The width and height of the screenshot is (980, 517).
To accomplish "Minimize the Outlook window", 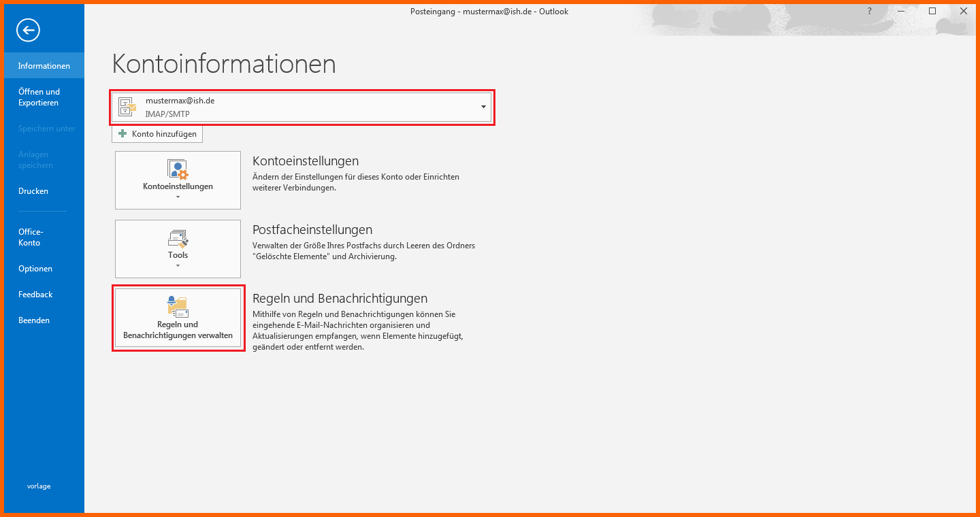I will tap(901, 11).
